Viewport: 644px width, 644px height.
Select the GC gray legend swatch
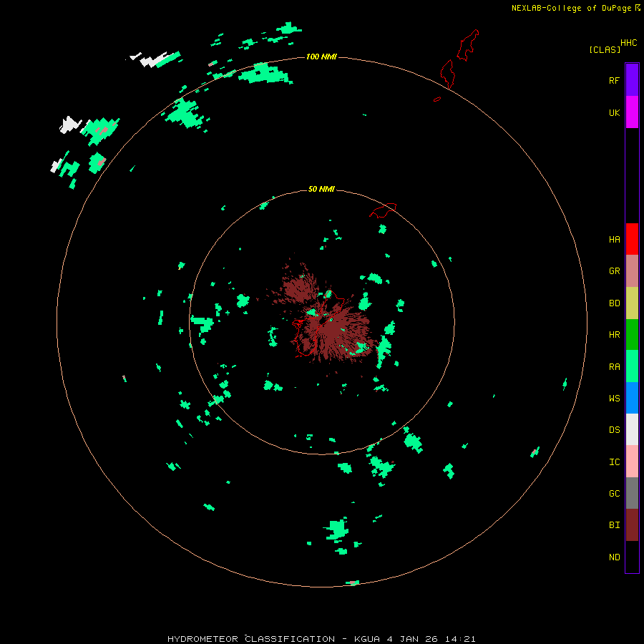tap(632, 493)
